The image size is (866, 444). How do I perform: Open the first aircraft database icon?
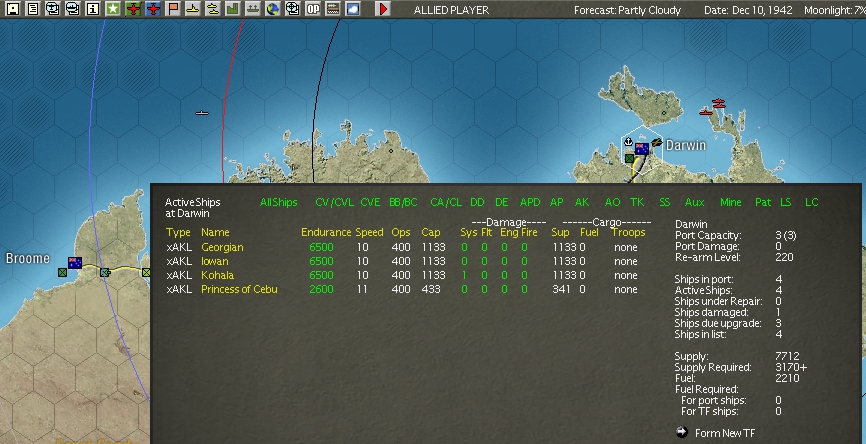[x=52, y=8]
